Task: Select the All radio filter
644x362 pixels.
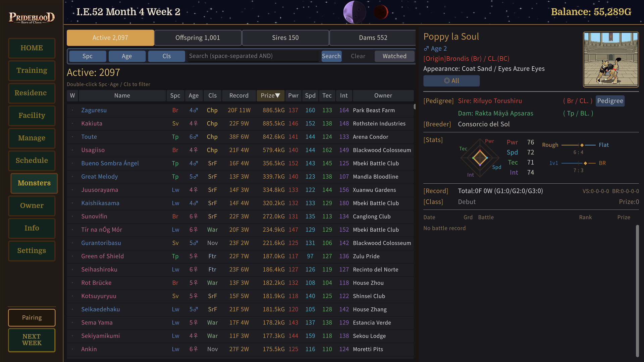Action: 451,81
